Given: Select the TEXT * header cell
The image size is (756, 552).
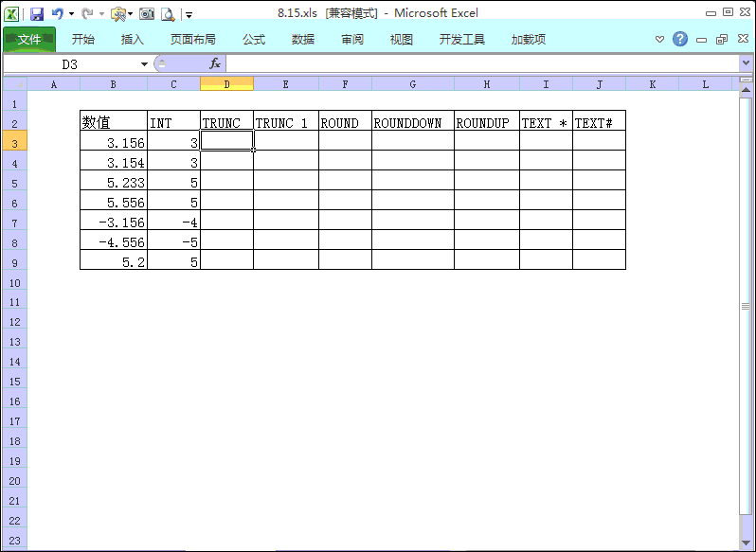Looking at the screenshot, I should (547, 120).
